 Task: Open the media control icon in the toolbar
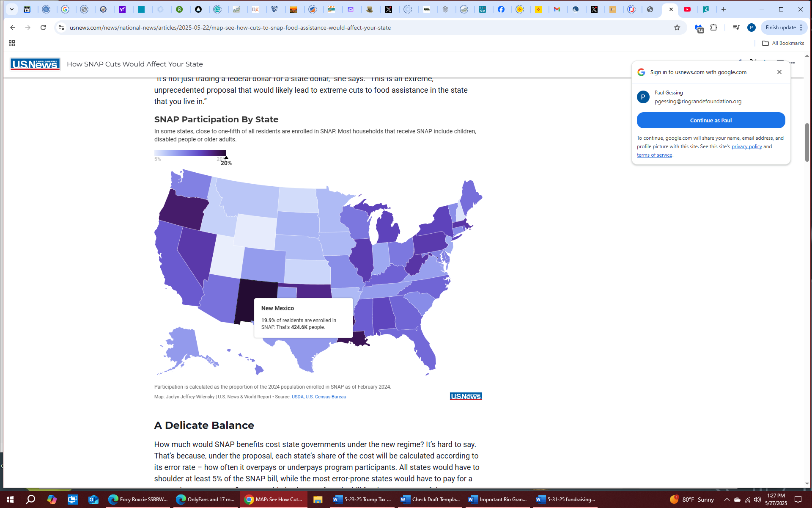pos(736,28)
